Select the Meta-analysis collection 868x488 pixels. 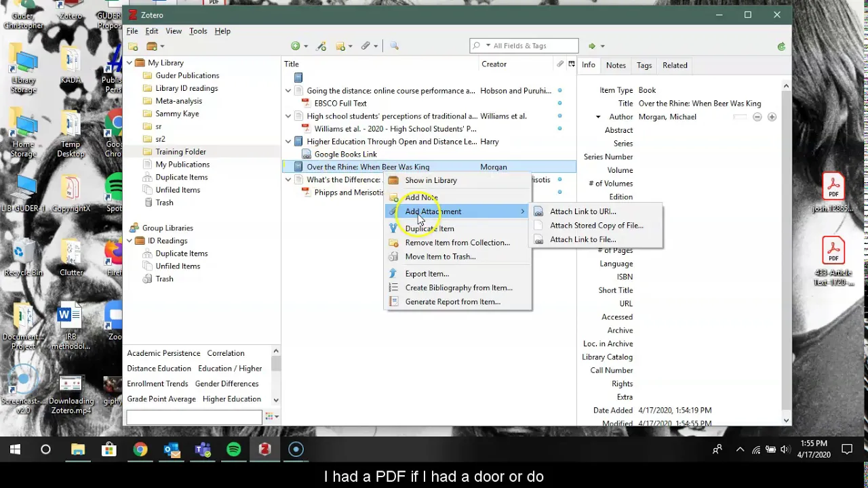coord(178,101)
